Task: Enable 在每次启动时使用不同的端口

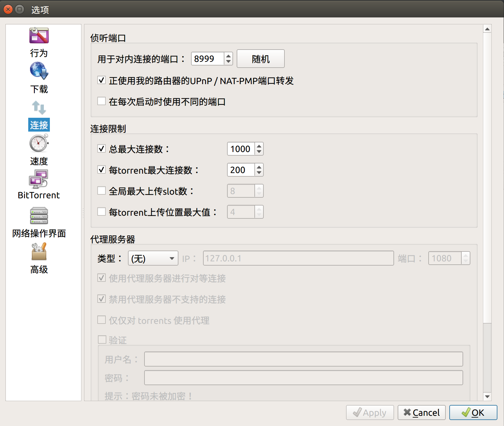Action: point(101,101)
